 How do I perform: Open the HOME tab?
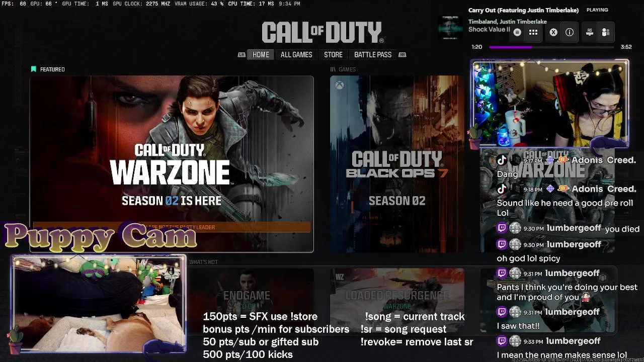(x=261, y=55)
